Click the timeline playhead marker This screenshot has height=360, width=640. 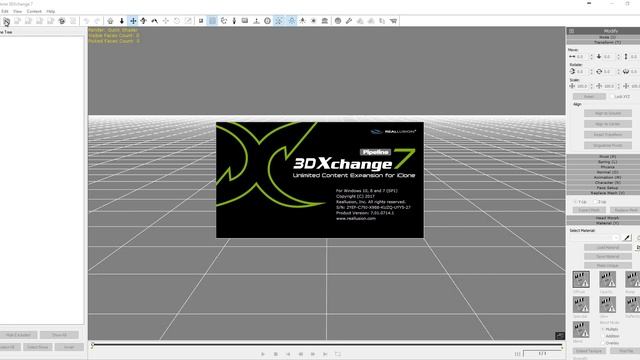(93, 346)
